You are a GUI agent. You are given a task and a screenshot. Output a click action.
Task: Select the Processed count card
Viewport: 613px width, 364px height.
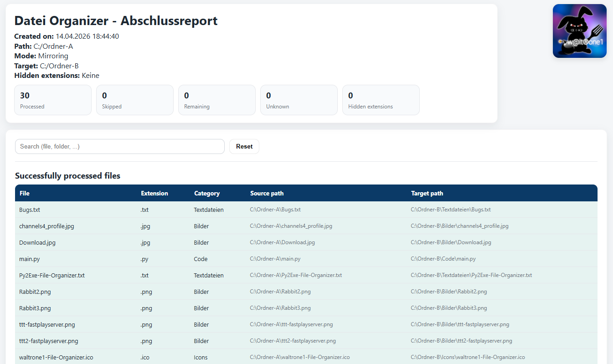pyautogui.click(x=53, y=100)
